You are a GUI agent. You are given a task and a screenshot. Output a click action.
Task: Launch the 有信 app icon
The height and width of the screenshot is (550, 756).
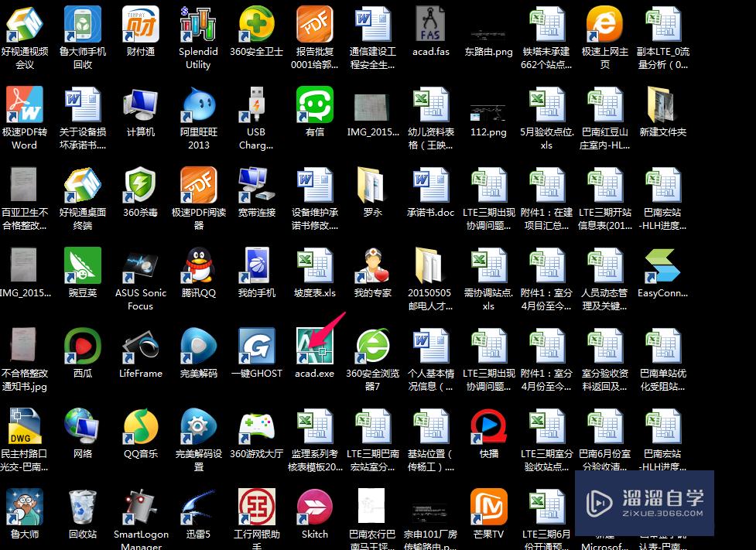[314, 104]
